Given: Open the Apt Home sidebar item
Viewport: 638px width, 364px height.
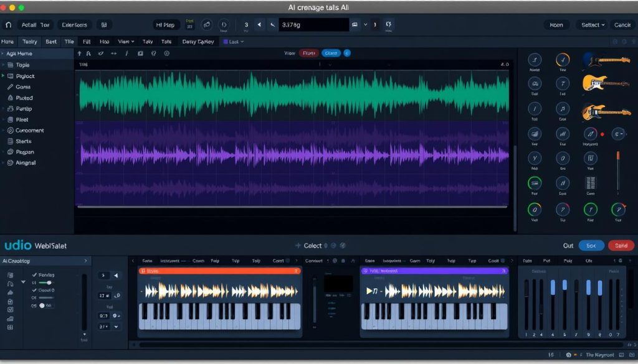Looking at the screenshot, I should click(x=37, y=54).
